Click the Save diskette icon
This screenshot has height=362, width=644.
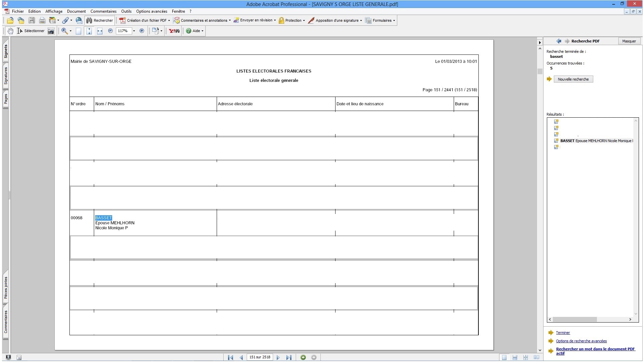[x=31, y=21]
